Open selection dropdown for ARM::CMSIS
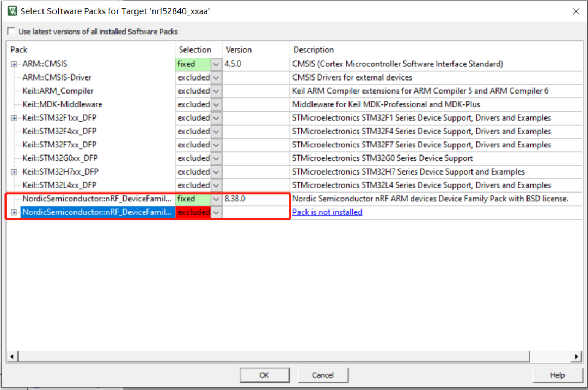Screen dimensions: 588x390 216,64
